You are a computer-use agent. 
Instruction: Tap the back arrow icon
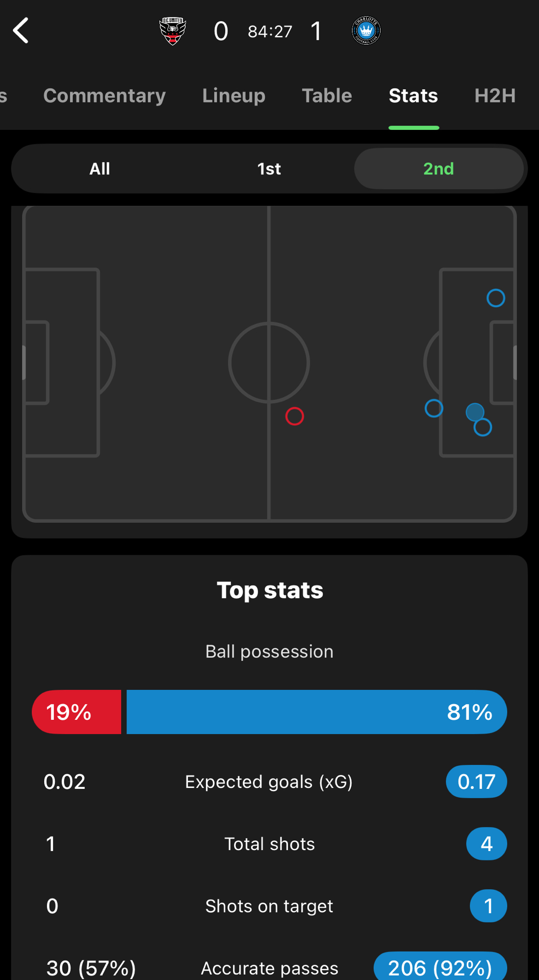[x=21, y=31]
